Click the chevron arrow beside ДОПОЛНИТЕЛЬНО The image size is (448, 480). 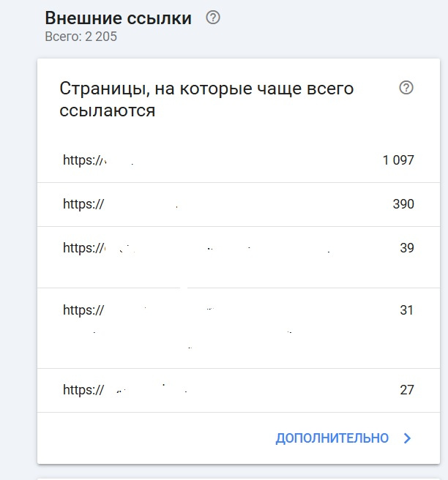408,438
